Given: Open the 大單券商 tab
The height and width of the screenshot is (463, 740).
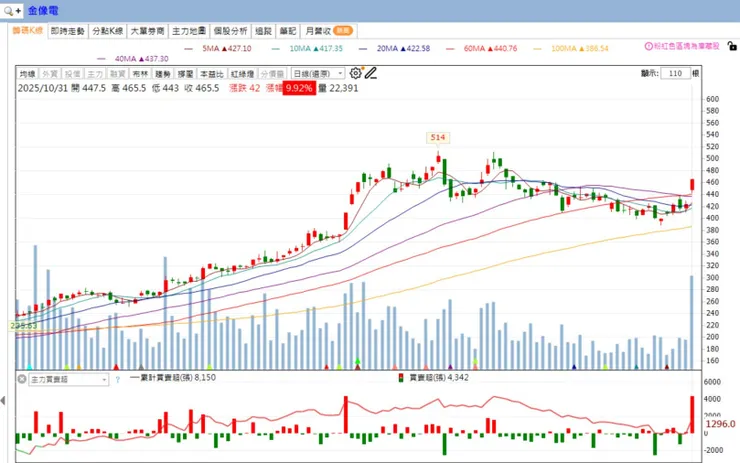Looking at the screenshot, I should point(147,31).
